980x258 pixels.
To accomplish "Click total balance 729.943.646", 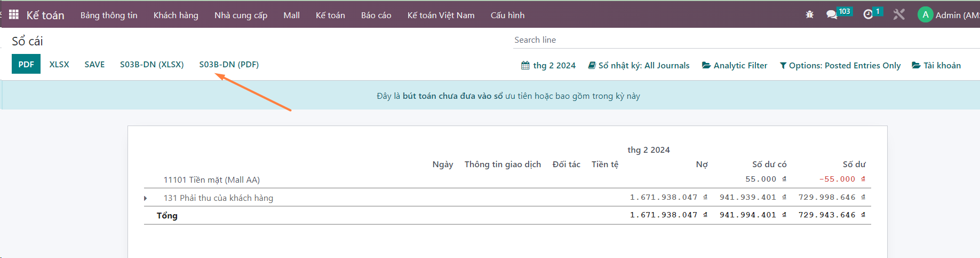I will (x=832, y=215).
